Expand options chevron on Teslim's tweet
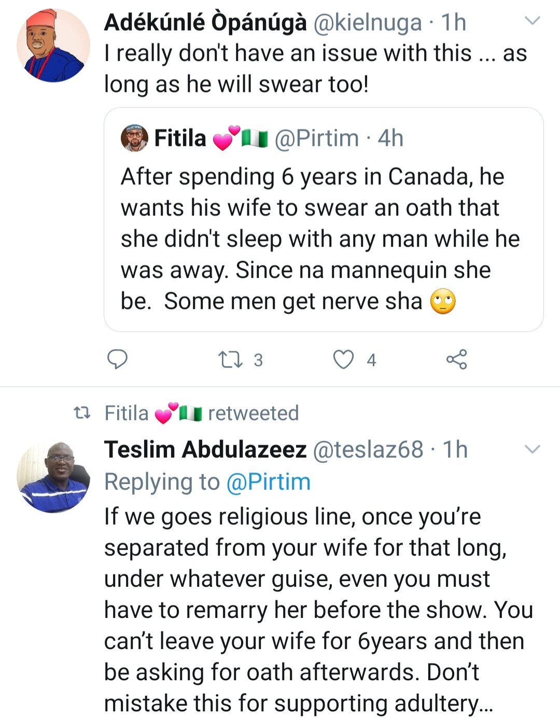Screen dimensions: 560x728 tap(533, 449)
